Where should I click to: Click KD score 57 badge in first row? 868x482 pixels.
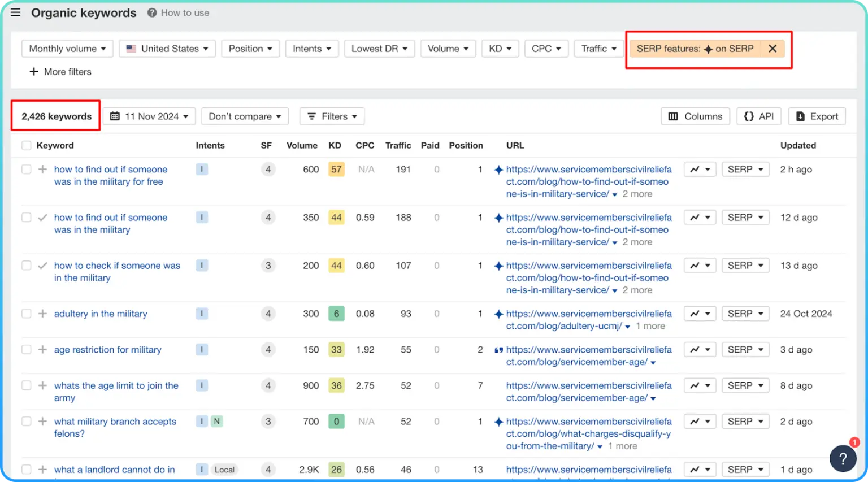click(336, 170)
